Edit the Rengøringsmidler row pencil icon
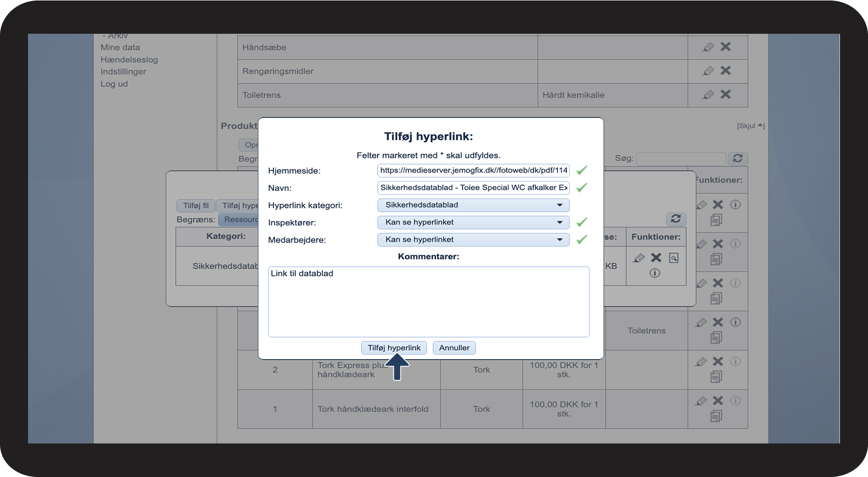868x477 pixels. coord(708,71)
